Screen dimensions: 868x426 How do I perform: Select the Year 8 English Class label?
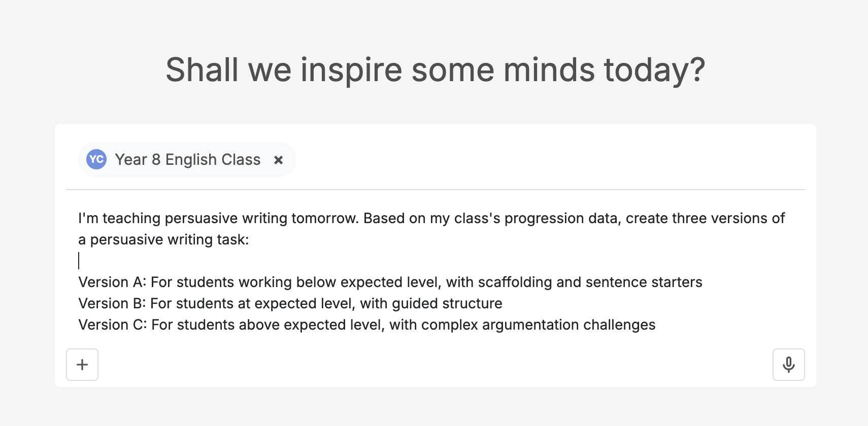click(x=187, y=160)
